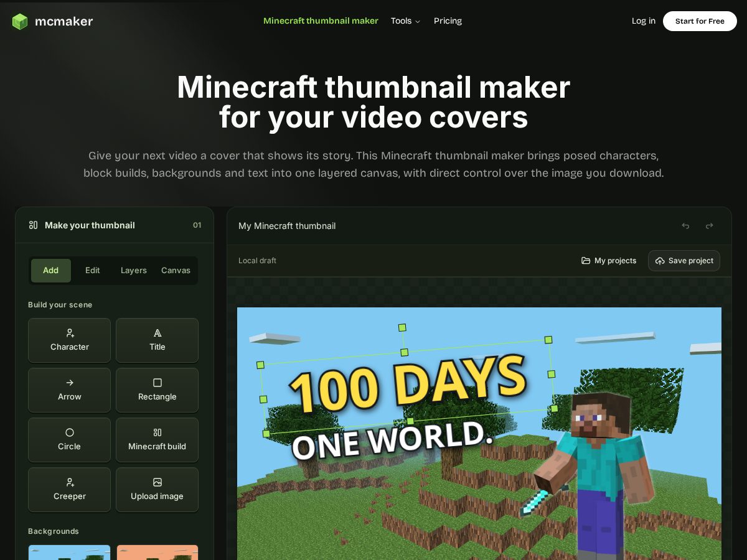The height and width of the screenshot is (560, 747).
Task: Switch to the Add tab
Action: 51,271
